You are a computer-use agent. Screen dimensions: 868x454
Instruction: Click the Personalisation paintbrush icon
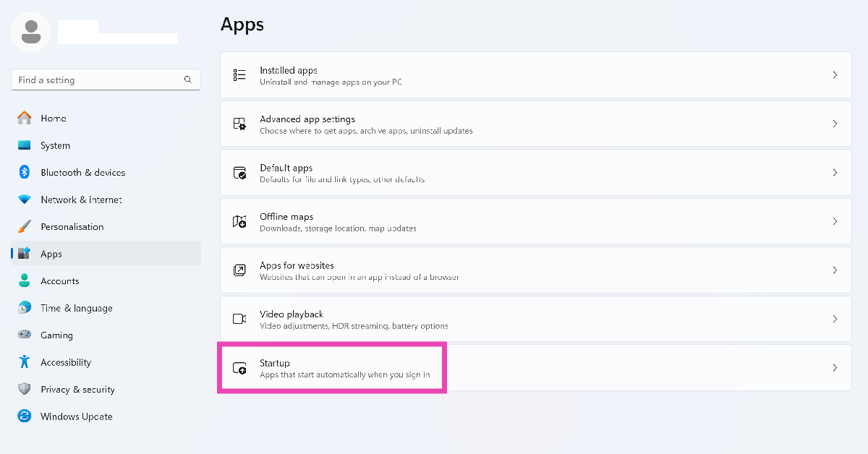click(x=25, y=226)
